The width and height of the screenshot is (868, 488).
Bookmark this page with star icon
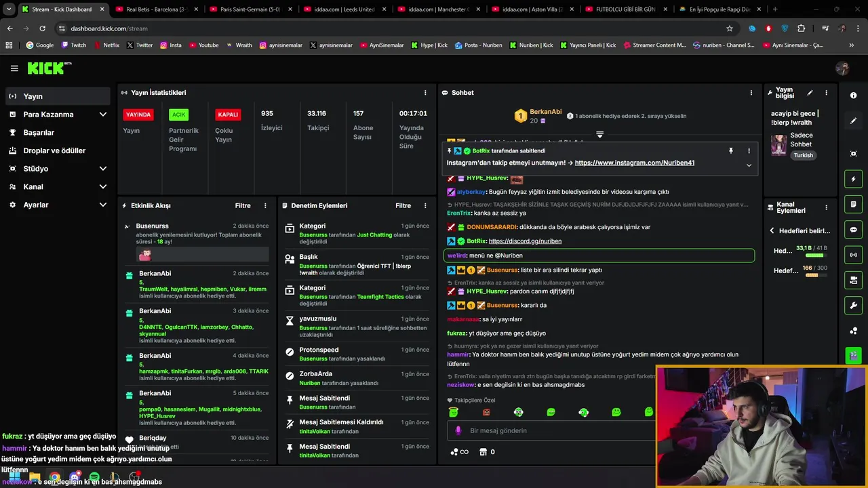tap(730, 28)
